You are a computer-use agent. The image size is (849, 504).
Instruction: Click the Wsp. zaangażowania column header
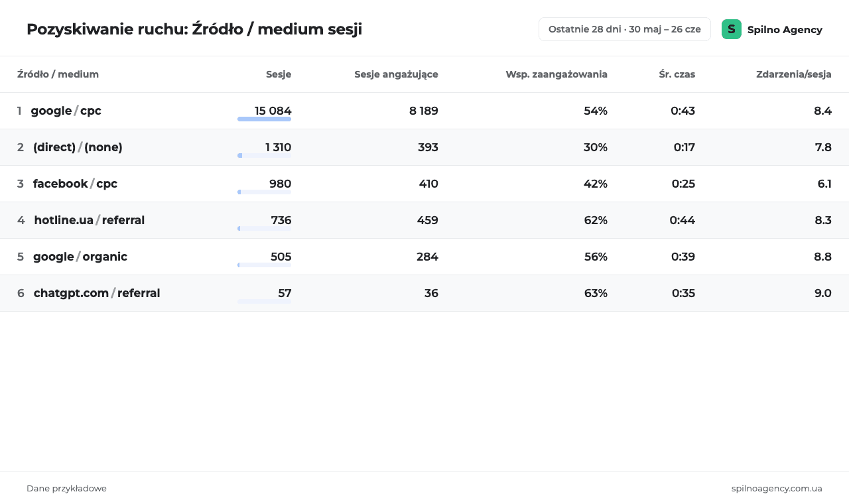[x=556, y=74]
